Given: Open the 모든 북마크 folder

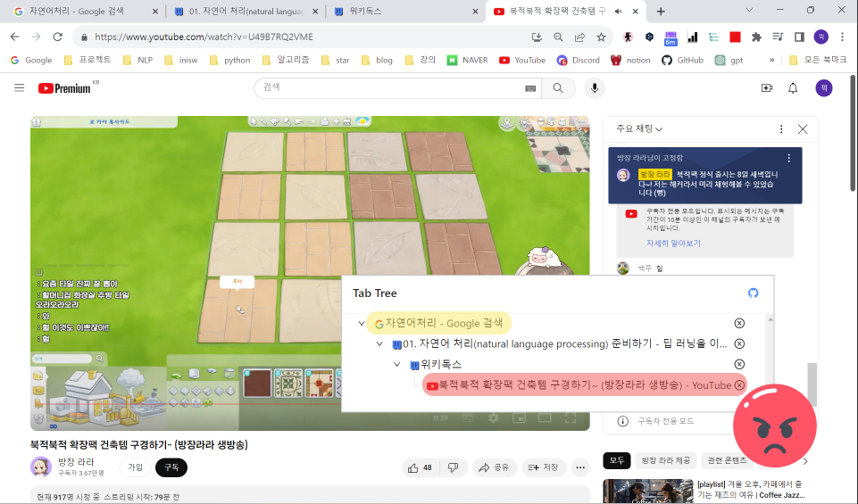Looking at the screenshot, I should tap(818, 60).
